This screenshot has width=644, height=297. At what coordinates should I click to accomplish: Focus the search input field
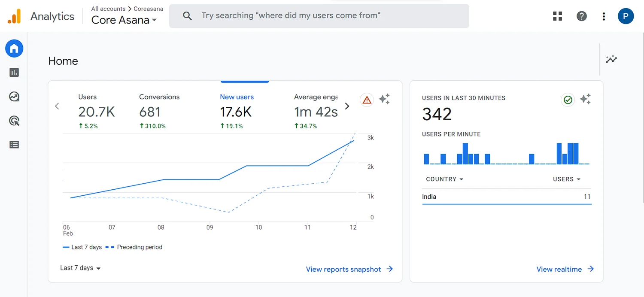(x=319, y=16)
